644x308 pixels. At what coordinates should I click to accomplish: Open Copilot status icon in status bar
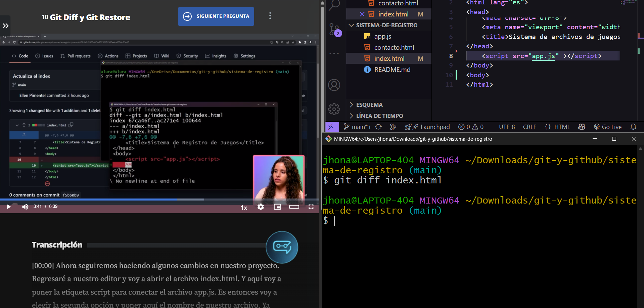(582, 127)
